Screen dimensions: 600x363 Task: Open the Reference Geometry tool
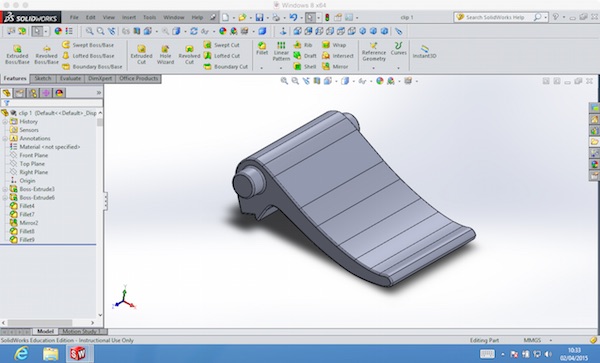pyautogui.click(x=374, y=52)
